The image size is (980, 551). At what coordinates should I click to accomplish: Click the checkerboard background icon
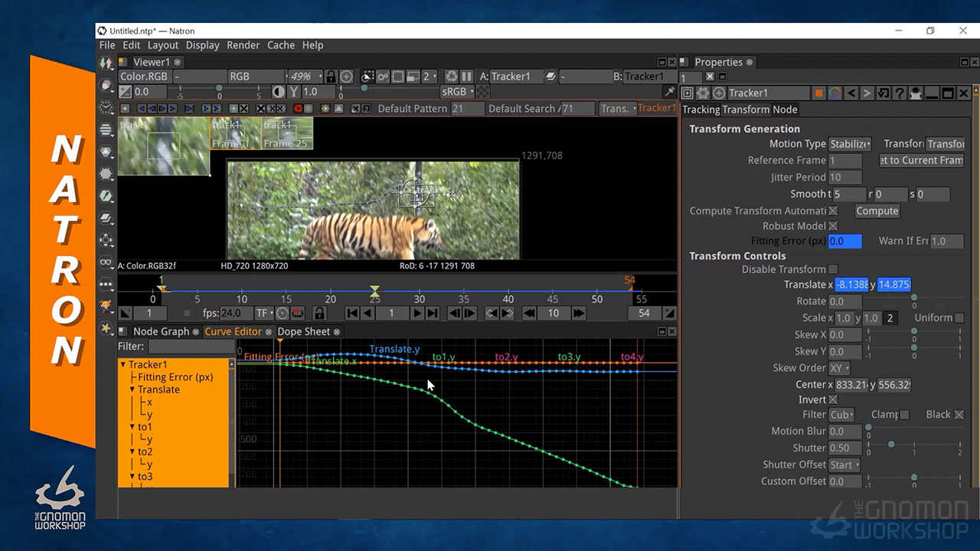tap(482, 92)
